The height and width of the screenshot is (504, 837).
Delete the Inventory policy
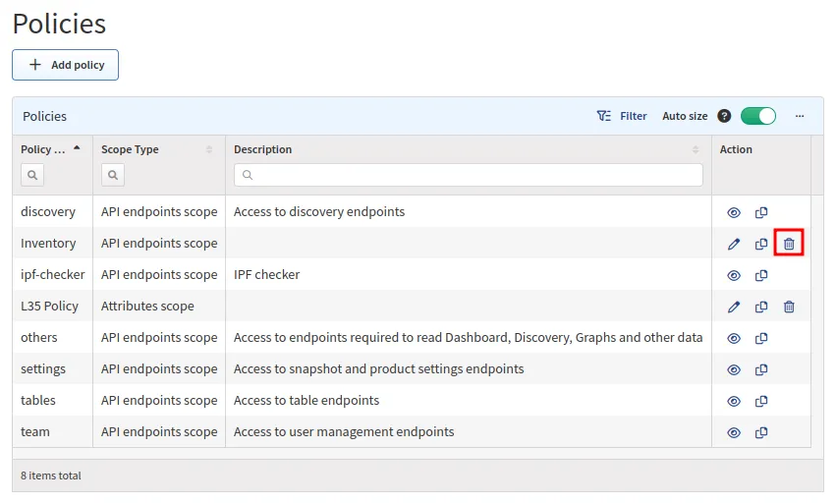(789, 244)
